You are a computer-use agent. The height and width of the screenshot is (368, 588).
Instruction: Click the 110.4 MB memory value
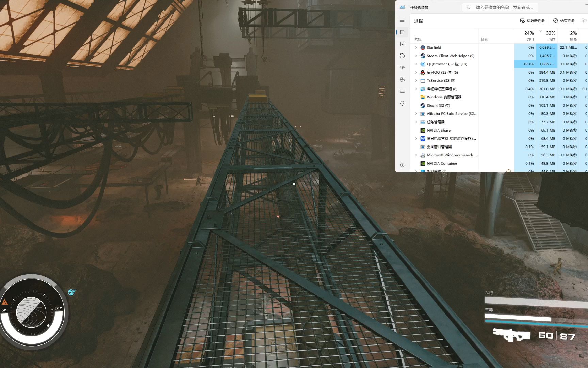coord(547,97)
